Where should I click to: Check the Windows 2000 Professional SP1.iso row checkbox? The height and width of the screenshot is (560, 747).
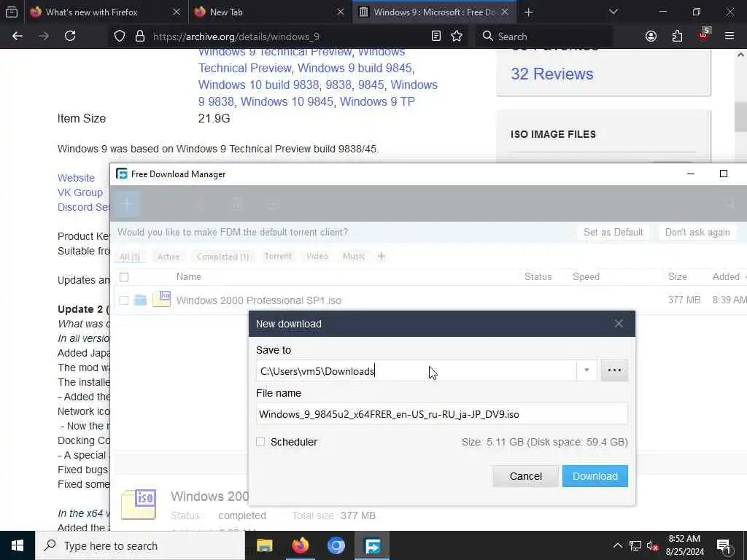[124, 300]
